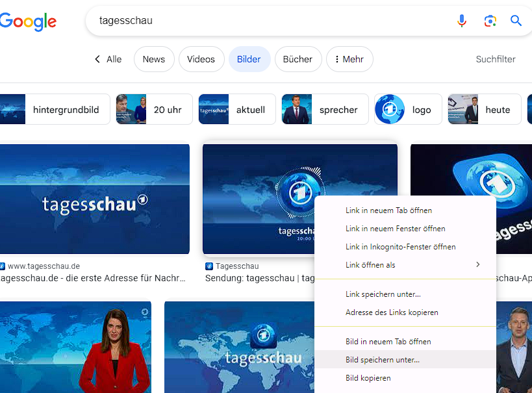
Task: Click the blue magnifying glass search icon
Action: pos(516,21)
